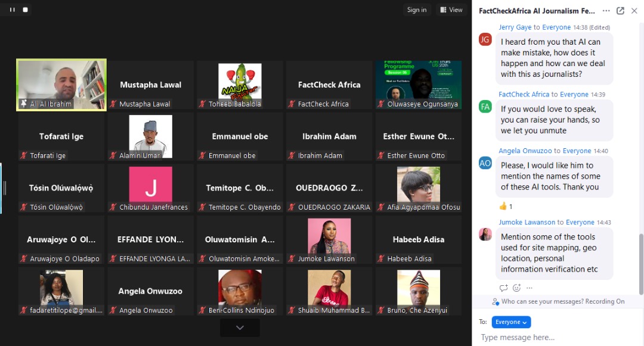
Task: Click muted mic icon for Toheeb Babalola
Action: (x=203, y=104)
